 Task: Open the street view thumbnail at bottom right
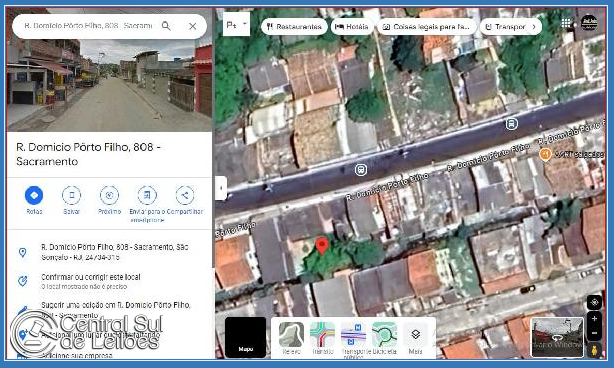[x=557, y=337]
